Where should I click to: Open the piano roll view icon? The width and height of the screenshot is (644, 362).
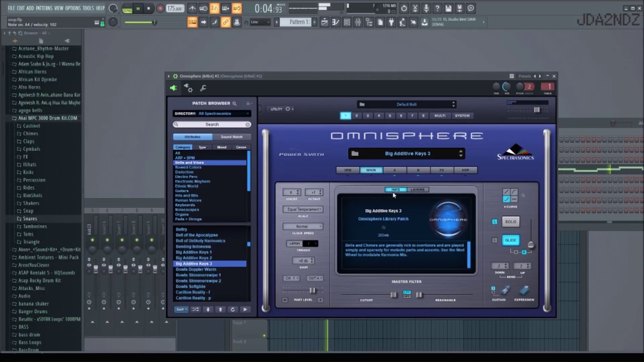(336, 22)
